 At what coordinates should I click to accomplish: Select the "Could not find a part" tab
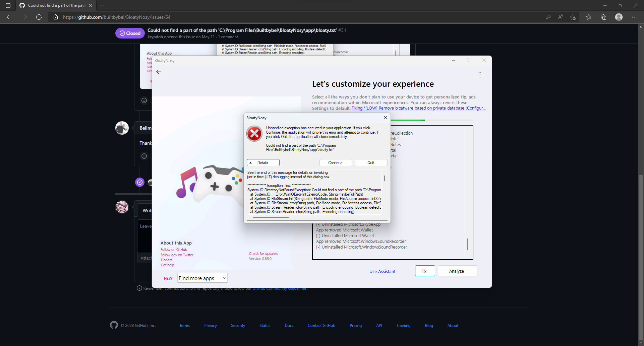[54, 5]
